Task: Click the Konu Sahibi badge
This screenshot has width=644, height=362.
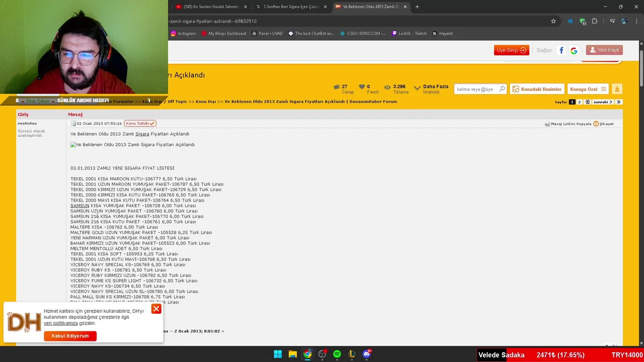Action: (x=140, y=124)
